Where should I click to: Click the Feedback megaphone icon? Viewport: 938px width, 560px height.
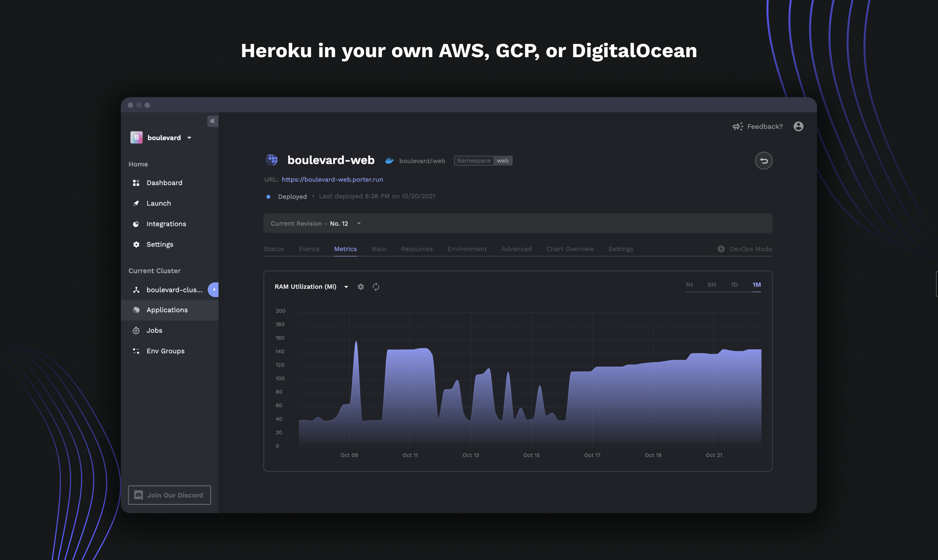point(738,126)
